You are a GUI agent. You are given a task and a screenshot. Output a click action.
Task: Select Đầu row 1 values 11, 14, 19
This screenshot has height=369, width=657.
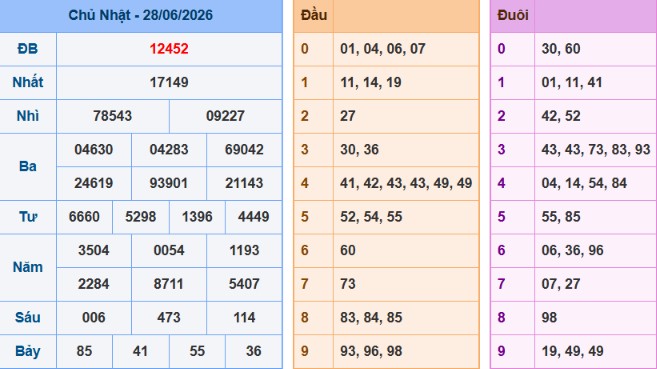coord(371,83)
